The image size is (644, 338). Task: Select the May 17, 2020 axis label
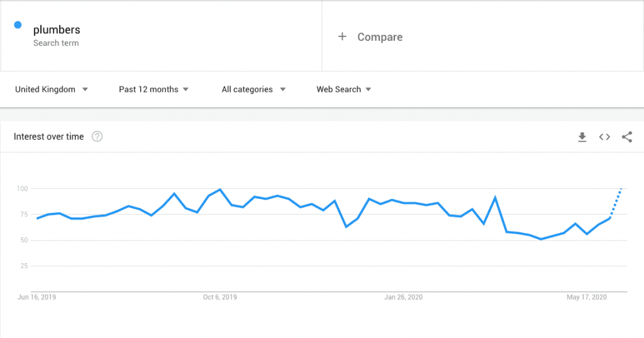point(586,297)
